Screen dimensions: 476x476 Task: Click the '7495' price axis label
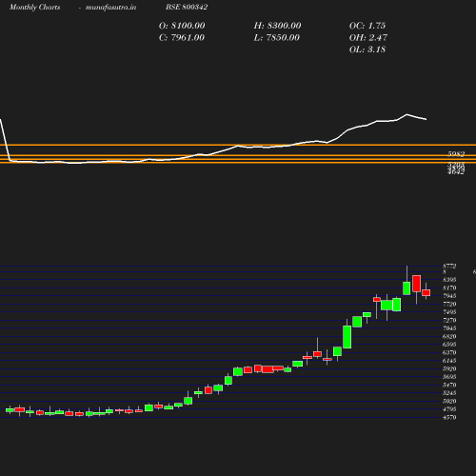[449, 312]
